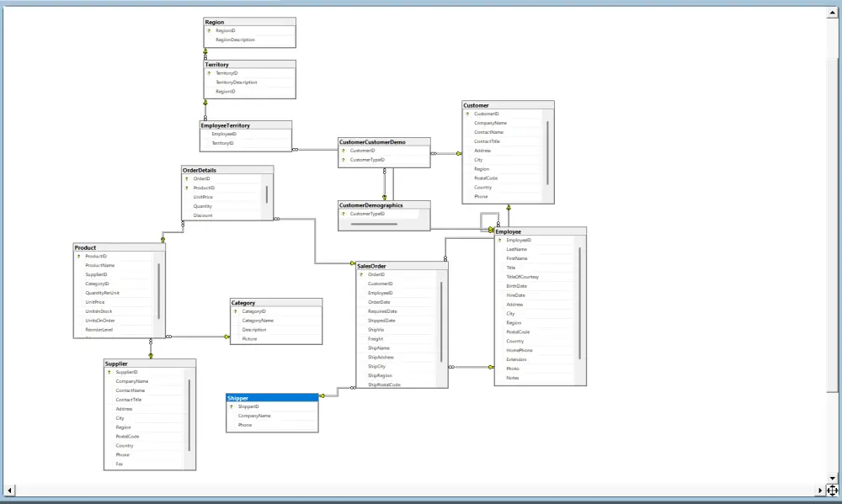Select the Notes column in the Employee table
Viewport: 842px width, 504px height.
(514, 377)
